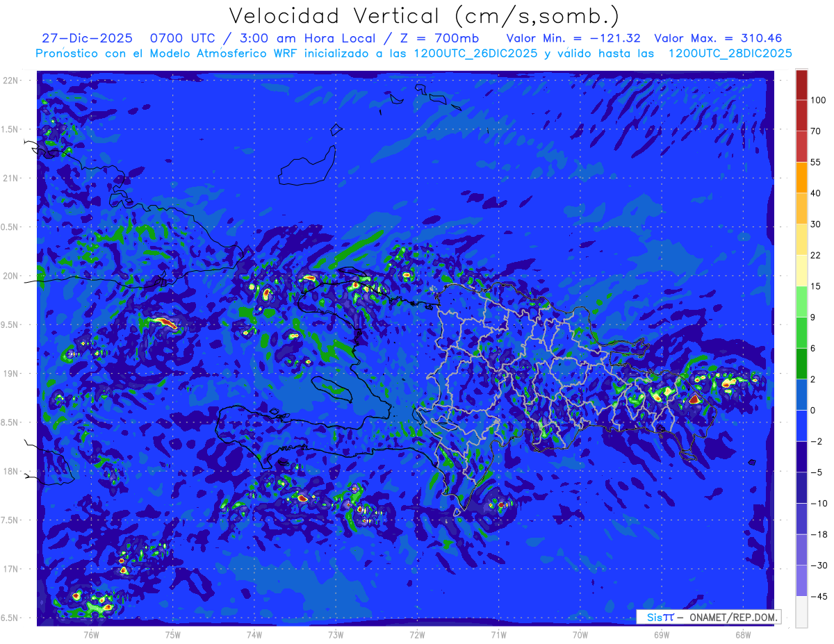Pick the blue swatch between 0 and 2
The image size is (834, 644).
pos(801,395)
